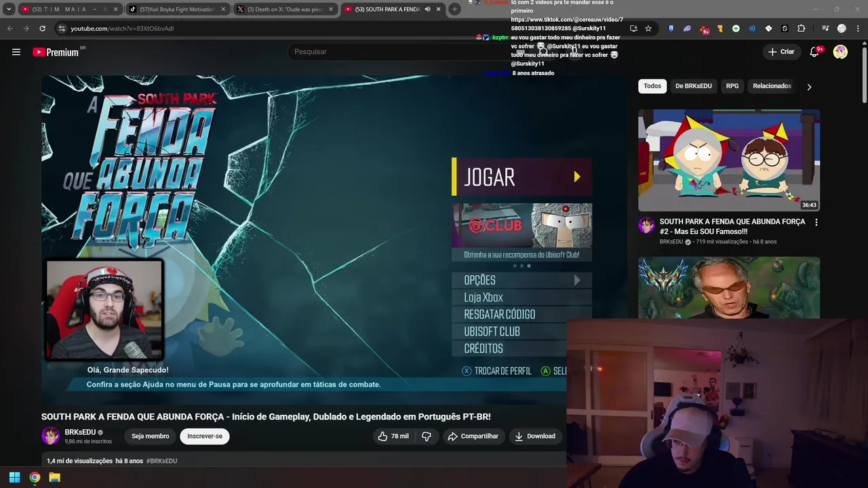This screenshot has height=488, width=868.
Task: Open BRKsEDU avatar beside recommended video
Action: point(646,225)
